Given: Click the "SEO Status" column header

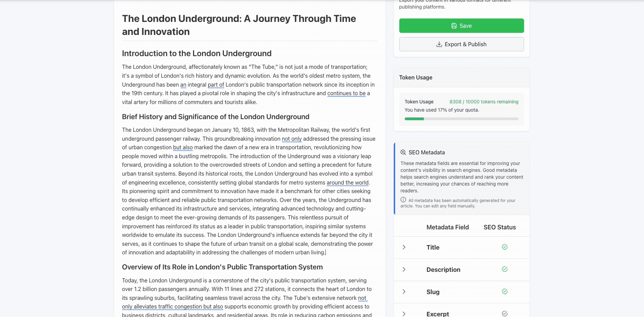Looking at the screenshot, I should pos(499,227).
